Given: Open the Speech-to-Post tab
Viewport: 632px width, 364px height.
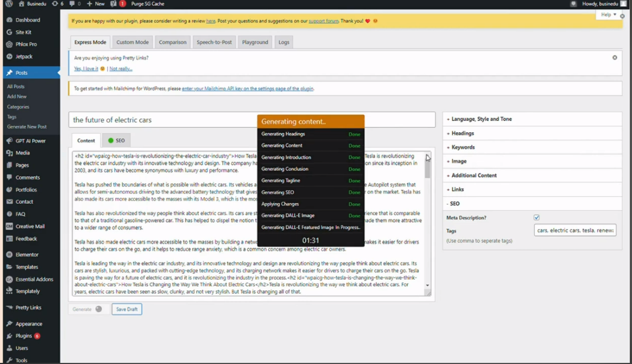Looking at the screenshot, I should (214, 42).
